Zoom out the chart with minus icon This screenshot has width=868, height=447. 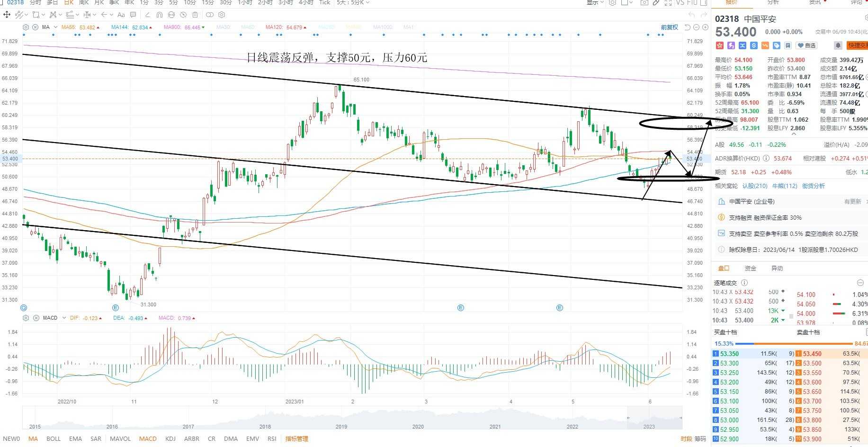[x=696, y=27]
